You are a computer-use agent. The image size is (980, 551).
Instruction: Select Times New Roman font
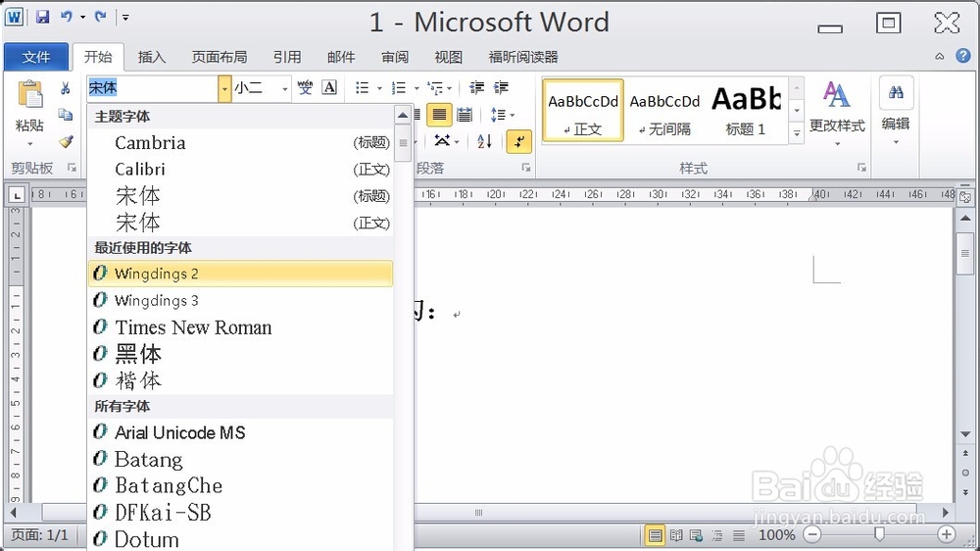click(241, 327)
